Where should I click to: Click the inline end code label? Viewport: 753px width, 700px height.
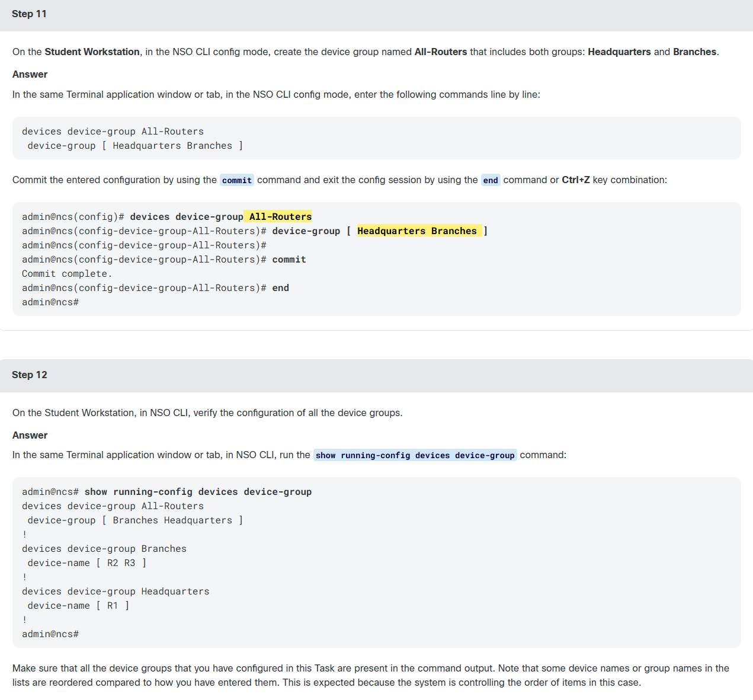491,180
